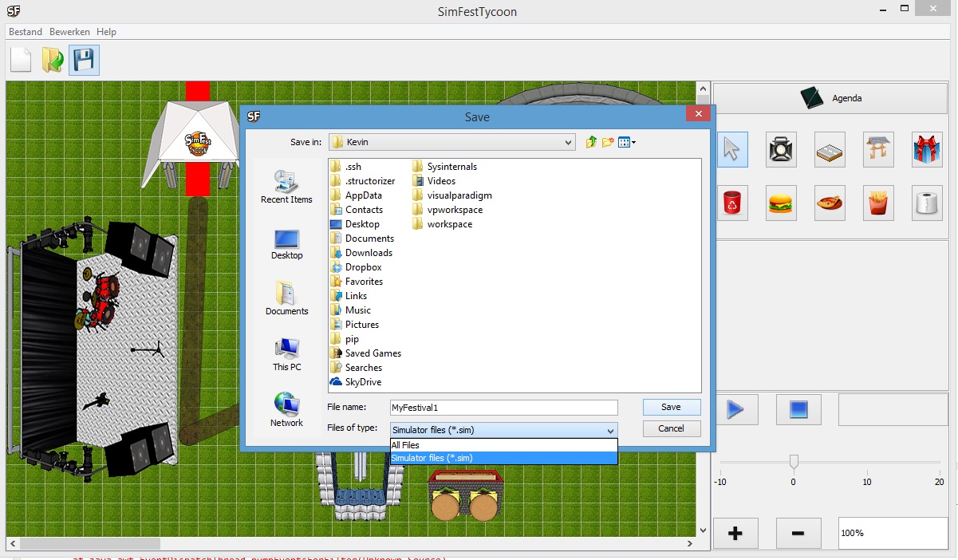Viewport: 958px width, 560px height.
Task: Choose the hamburger food stand tool
Action: pos(781,203)
